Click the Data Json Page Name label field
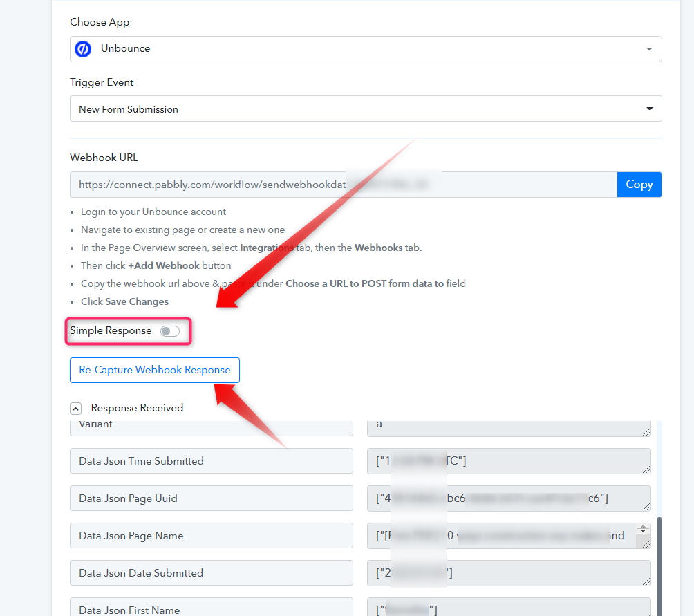 [x=211, y=536]
